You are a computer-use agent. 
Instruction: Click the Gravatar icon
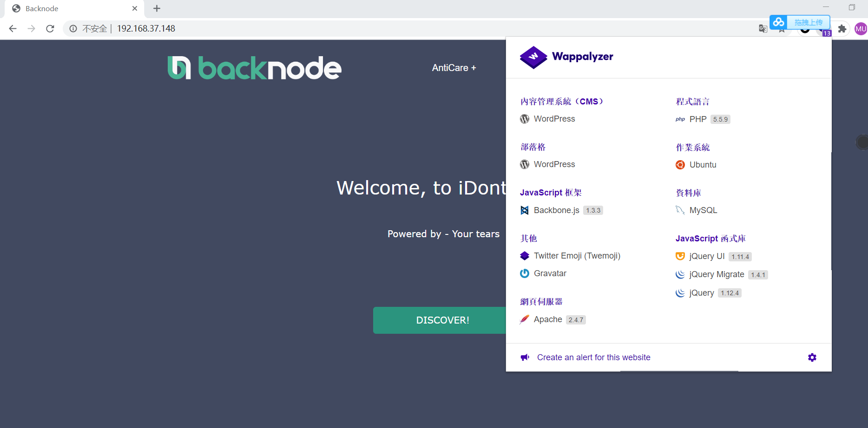coord(525,273)
